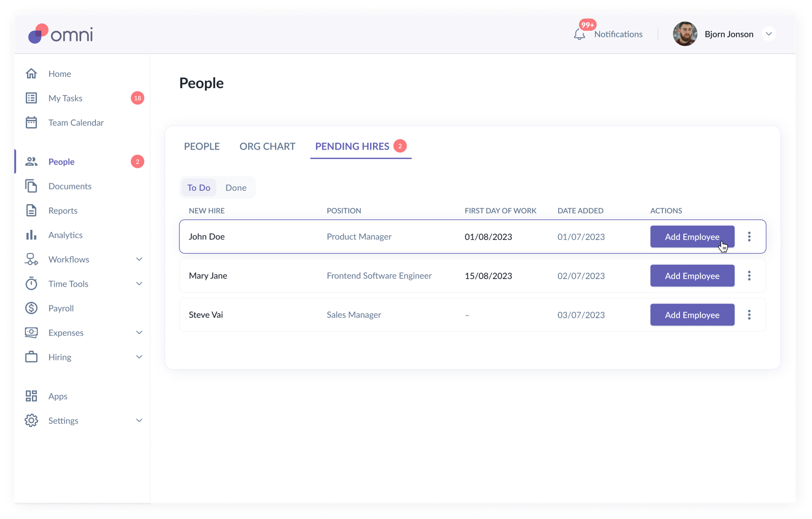Open the PEOPLE tab
812x519 pixels.
[x=202, y=146]
